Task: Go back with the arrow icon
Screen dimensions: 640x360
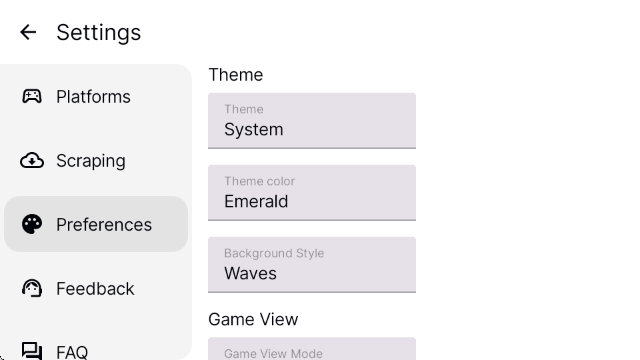Action: 28,32
